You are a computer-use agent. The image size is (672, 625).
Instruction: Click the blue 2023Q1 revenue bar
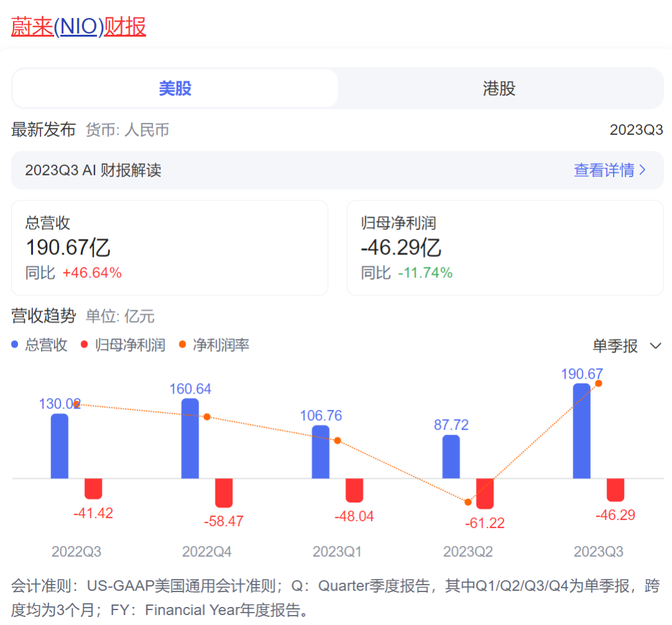click(320, 452)
